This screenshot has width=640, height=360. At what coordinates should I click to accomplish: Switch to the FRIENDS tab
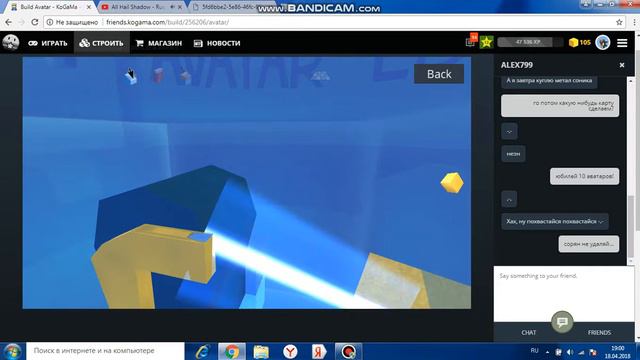click(x=599, y=333)
